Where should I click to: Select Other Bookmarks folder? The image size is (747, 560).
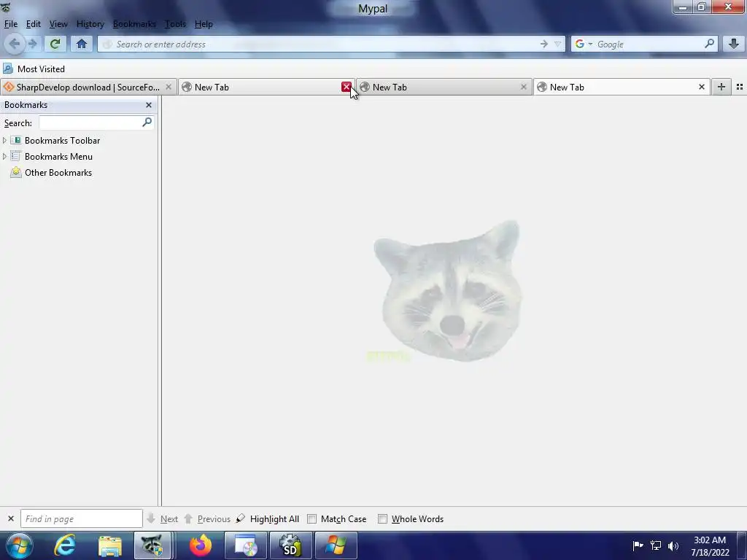pyautogui.click(x=58, y=173)
